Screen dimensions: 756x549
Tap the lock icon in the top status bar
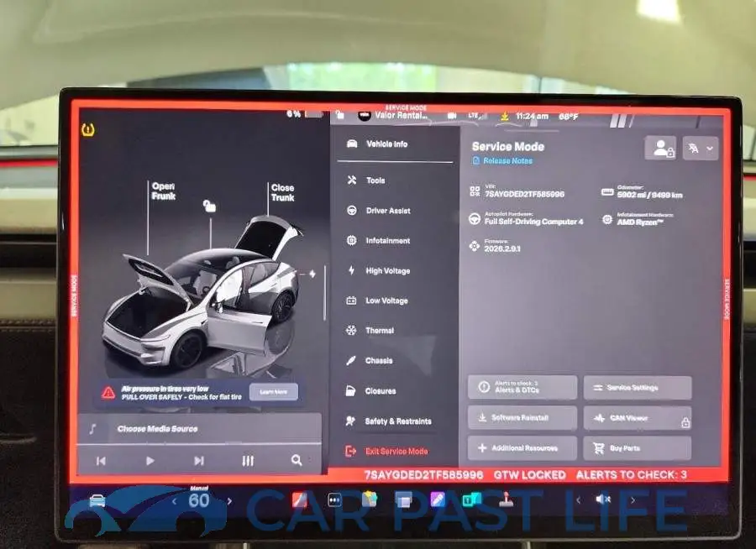(x=340, y=115)
